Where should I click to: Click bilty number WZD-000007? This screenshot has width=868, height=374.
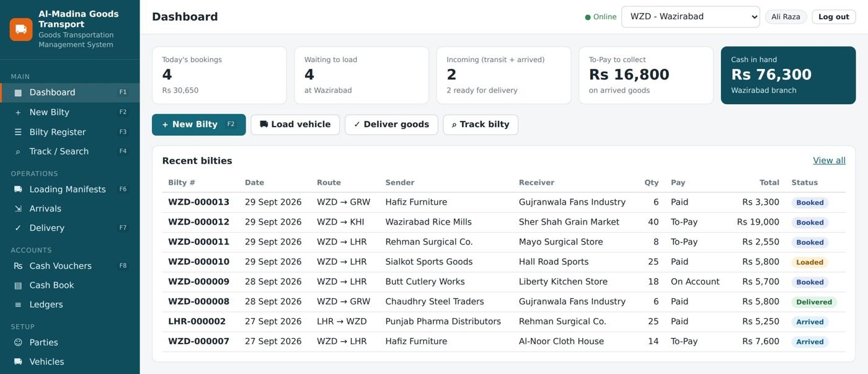click(x=198, y=341)
